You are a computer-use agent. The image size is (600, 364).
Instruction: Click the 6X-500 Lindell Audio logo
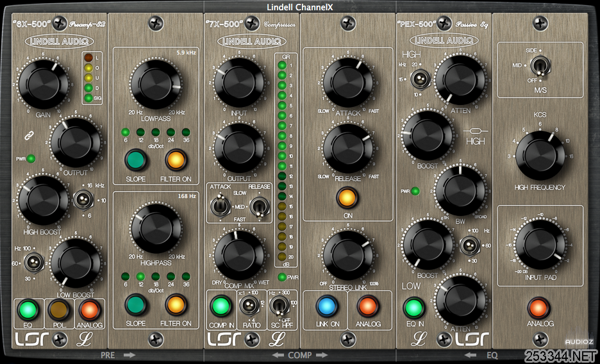(x=59, y=41)
